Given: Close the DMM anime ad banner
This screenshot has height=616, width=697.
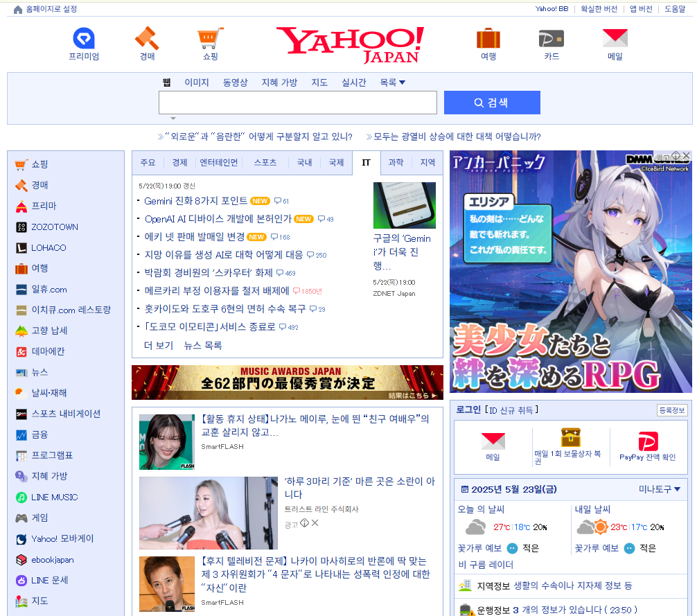Looking at the screenshot, I should 687,155.
